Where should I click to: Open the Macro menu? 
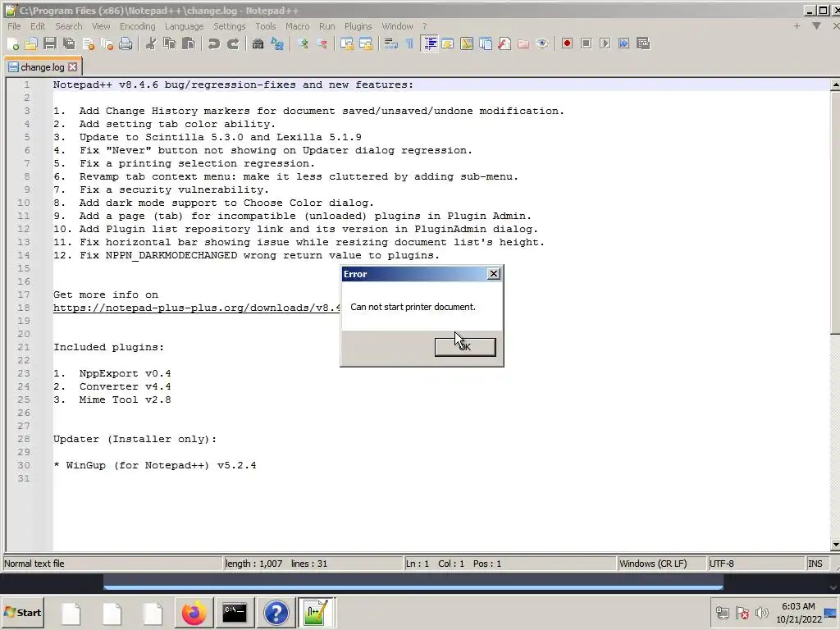click(297, 26)
